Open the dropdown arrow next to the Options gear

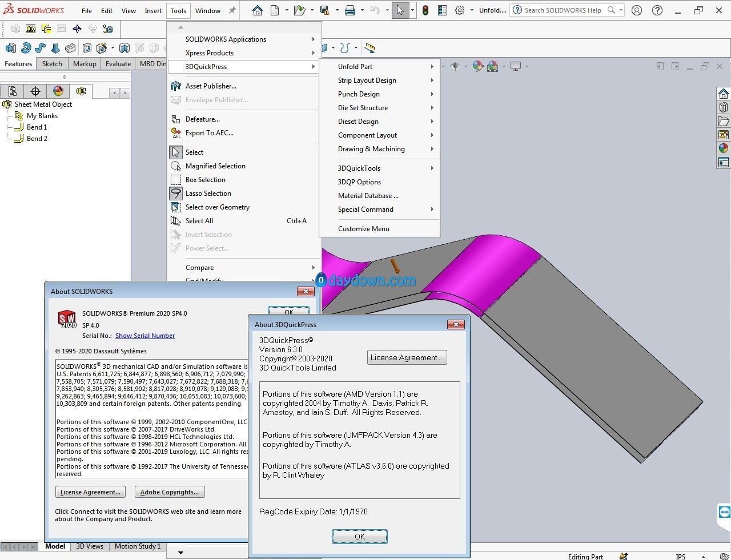[x=472, y=10]
